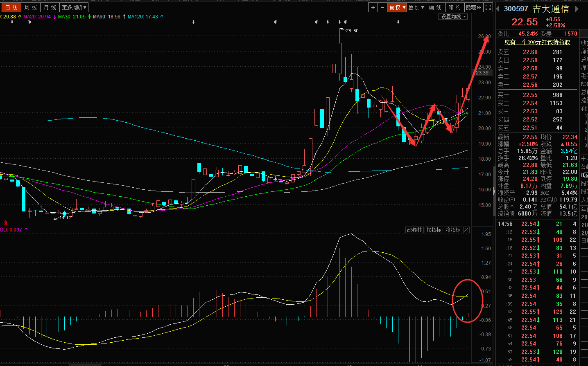The image size is (588, 366).
Task: Click the 涨停 24.20 limit-up value
Action: (530, 179)
